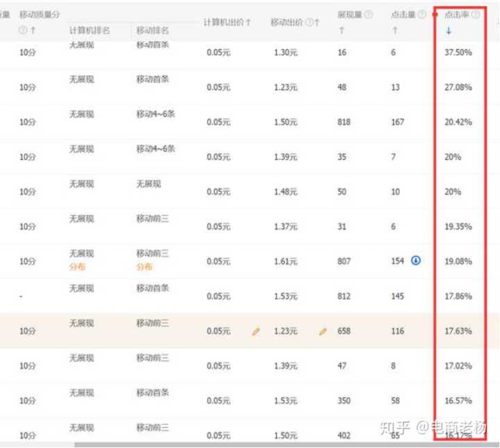Click the 移动质量分 column header label
500x448 pixels.
40,15
